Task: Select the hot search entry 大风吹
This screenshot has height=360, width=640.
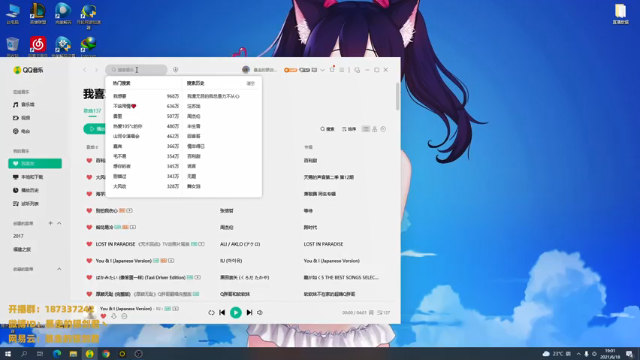Action: tap(146, 187)
